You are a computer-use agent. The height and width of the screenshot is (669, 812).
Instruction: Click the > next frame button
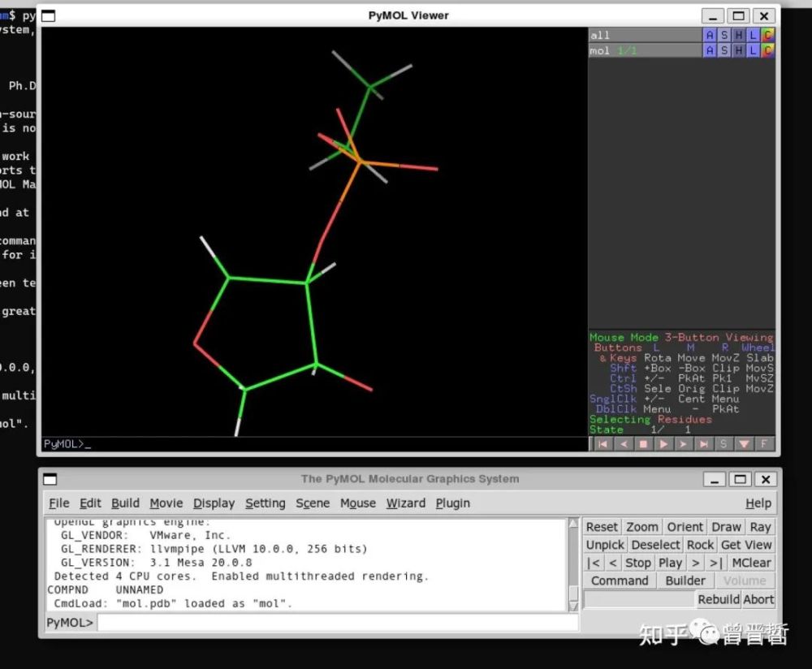point(696,563)
